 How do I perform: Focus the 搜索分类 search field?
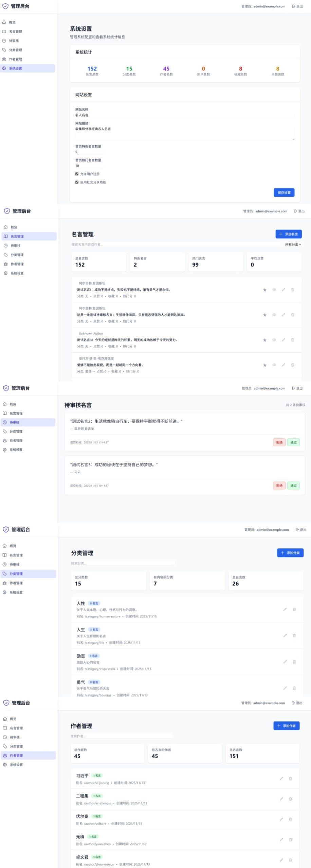click(x=123, y=563)
